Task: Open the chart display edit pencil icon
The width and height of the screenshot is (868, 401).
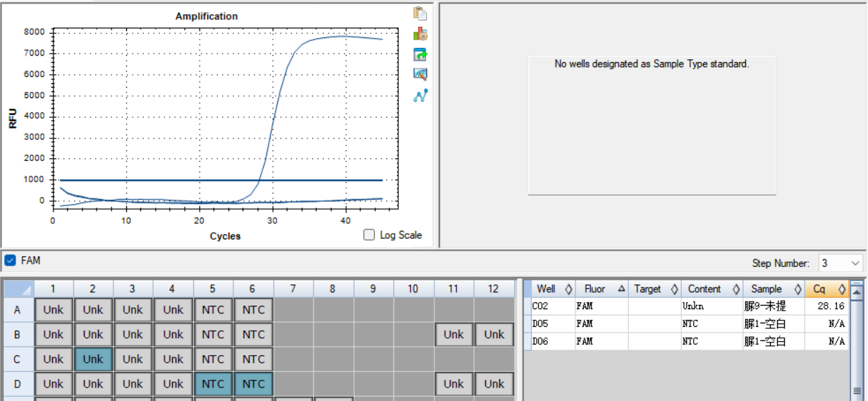Action: (x=420, y=74)
